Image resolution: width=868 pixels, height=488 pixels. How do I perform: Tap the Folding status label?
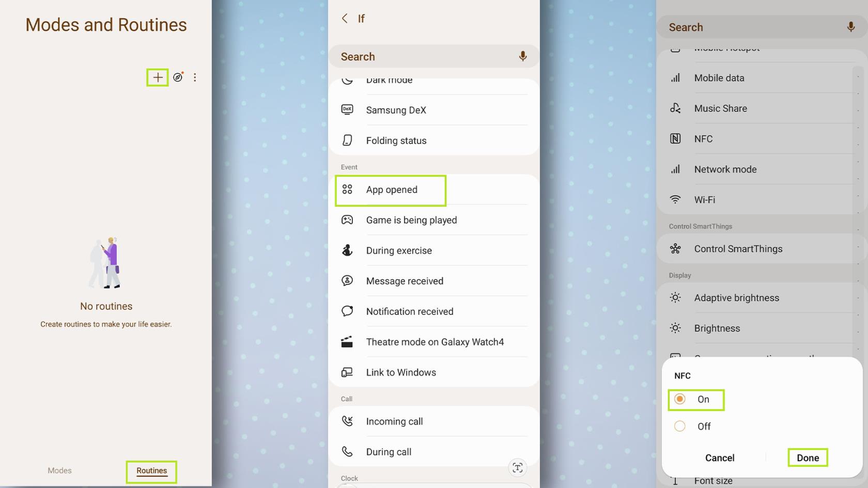point(396,140)
